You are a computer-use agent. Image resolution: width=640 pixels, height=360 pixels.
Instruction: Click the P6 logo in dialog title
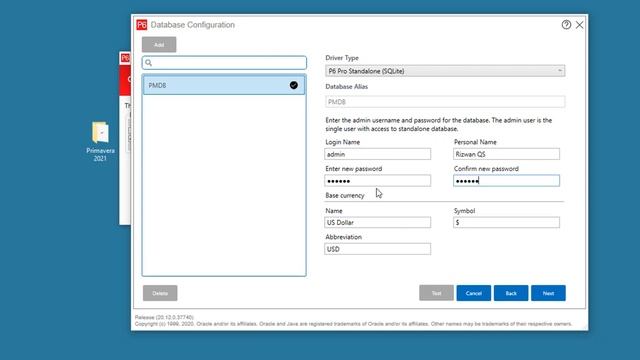(142, 25)
